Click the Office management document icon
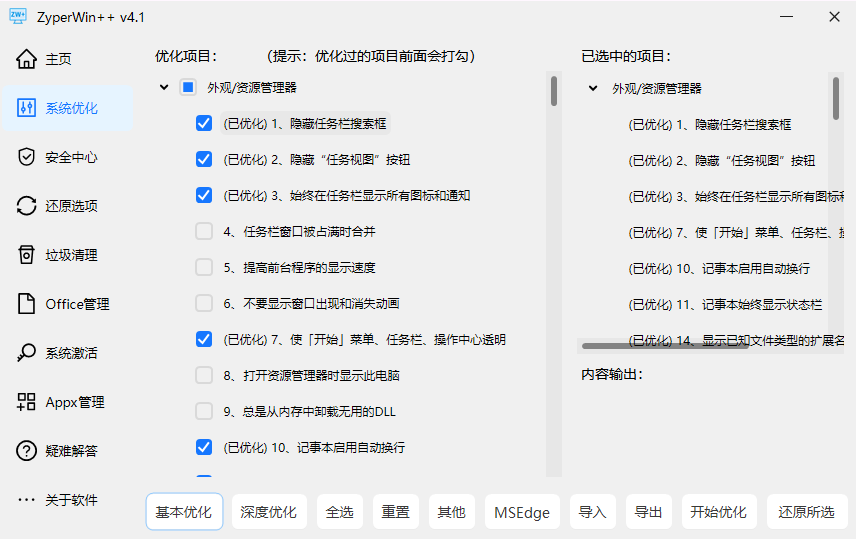This screenshot has width=856, height=539. (x=26, y=304)
